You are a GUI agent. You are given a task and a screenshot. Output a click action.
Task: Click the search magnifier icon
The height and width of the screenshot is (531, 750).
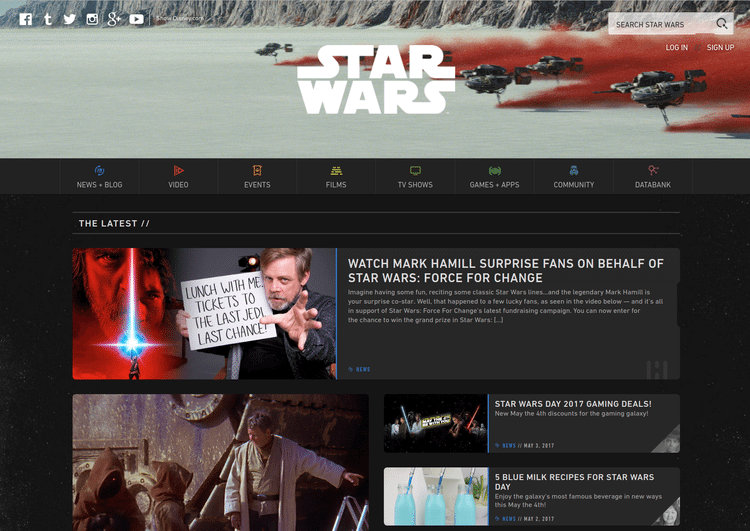click(x=721, y=23)
